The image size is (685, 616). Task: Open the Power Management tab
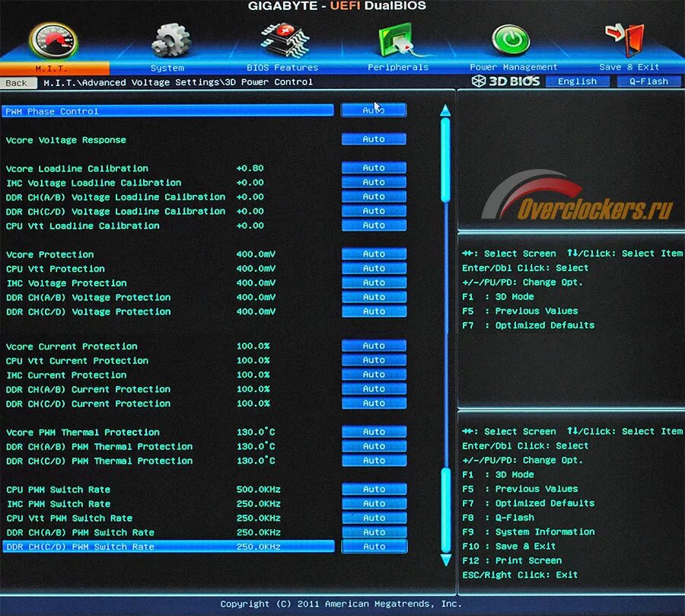tap(513, 67)
